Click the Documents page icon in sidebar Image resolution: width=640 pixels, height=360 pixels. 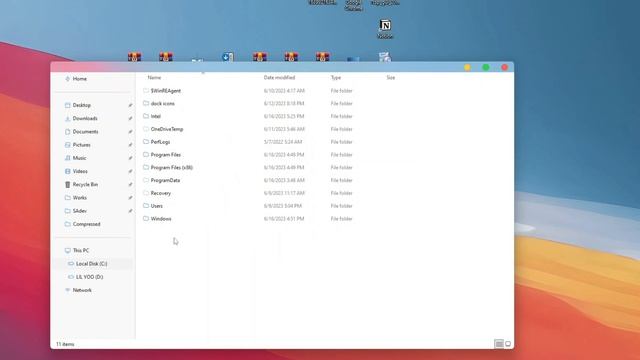tap(67, 132)
